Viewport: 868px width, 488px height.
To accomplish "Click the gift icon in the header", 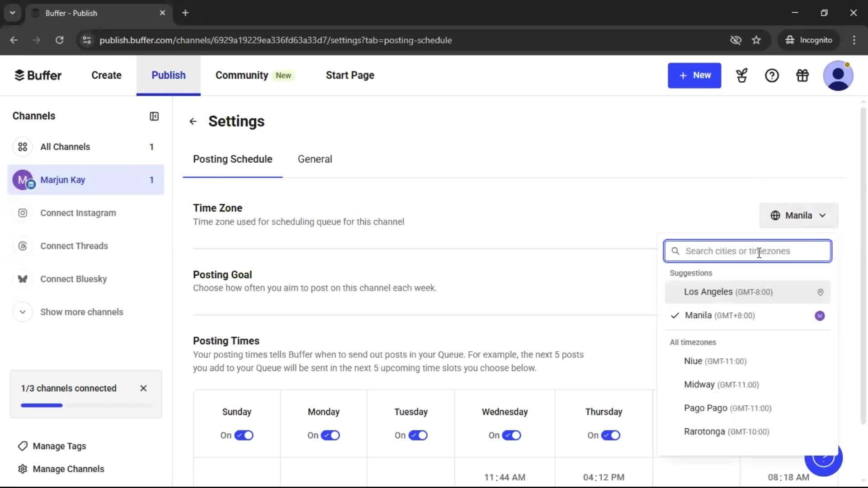I will tap(802, 75).
